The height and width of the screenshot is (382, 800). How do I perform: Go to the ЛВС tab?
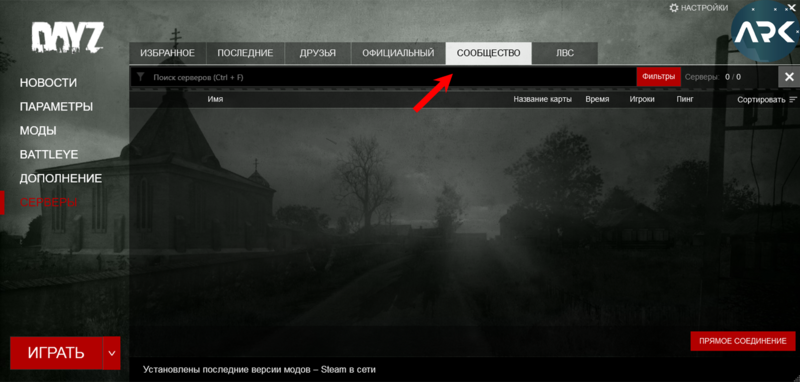[x=564, y=53]
